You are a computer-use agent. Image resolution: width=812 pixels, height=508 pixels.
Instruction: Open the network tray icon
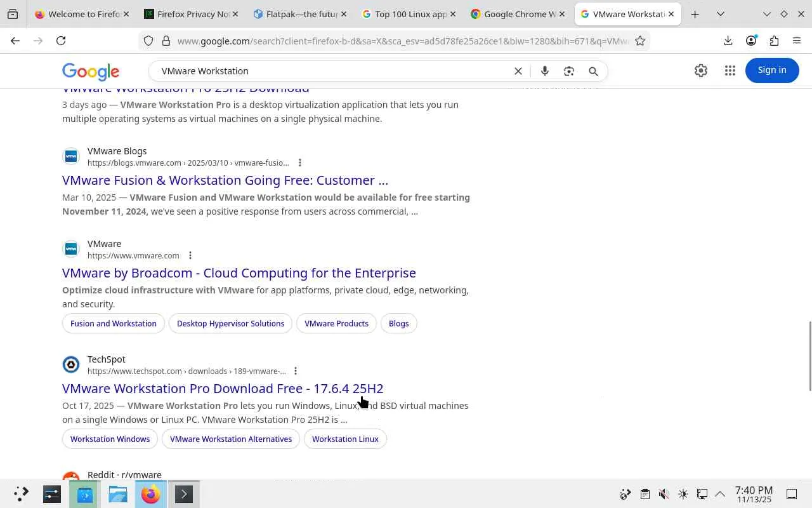tap(702, 494)
